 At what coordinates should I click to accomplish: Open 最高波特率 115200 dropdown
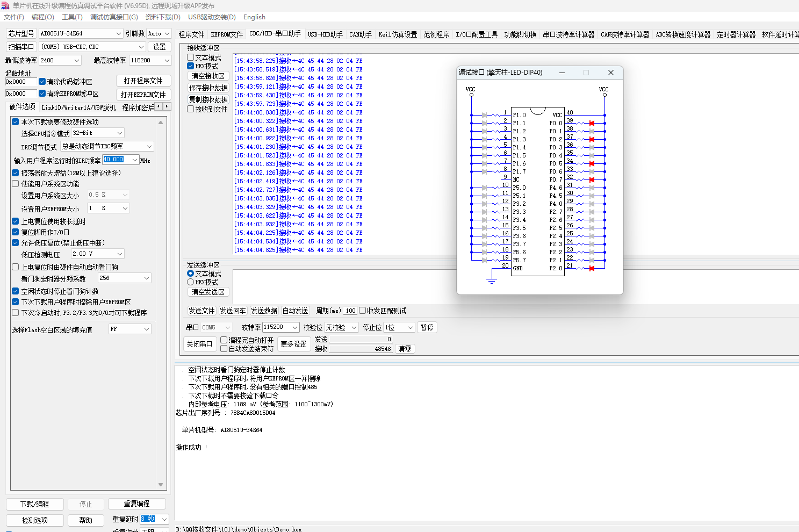(x=150, y=60)
